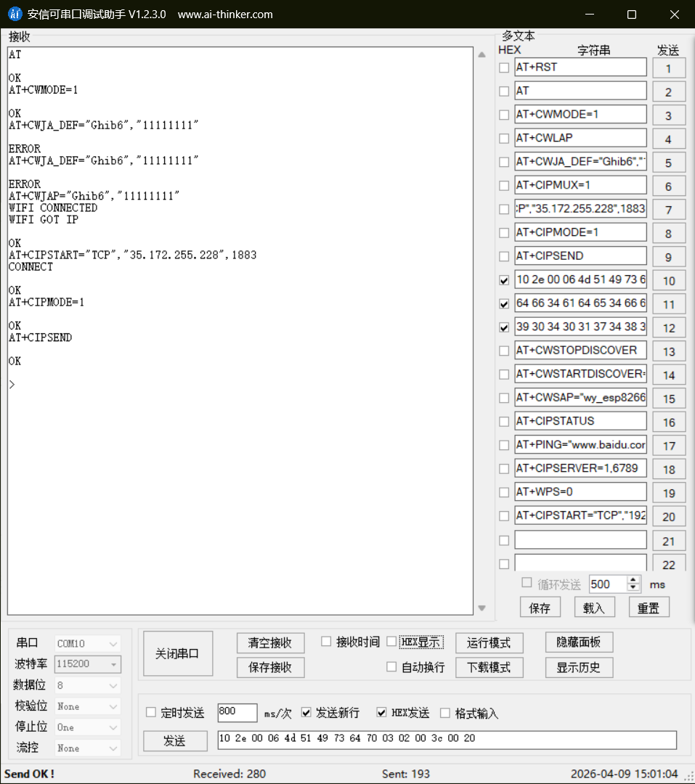The height and width of the screenshot is (784, 695).
Task: Minimize the serial assistant window
Action: click(x=590, y=15)
